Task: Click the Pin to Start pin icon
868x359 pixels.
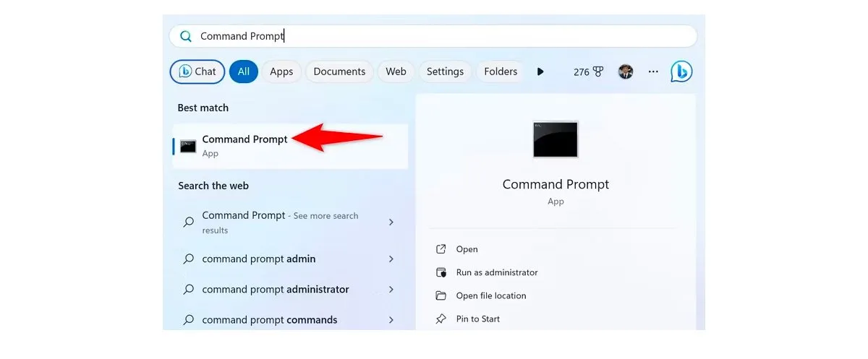Action: tap(441, 319)
